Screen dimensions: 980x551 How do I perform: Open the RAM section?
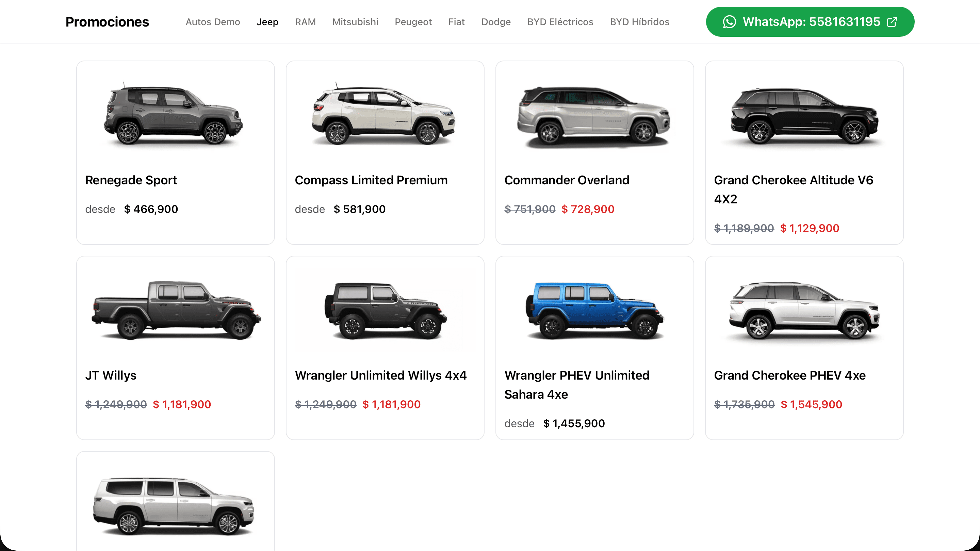pyautogui.click(x=305, y=22)
